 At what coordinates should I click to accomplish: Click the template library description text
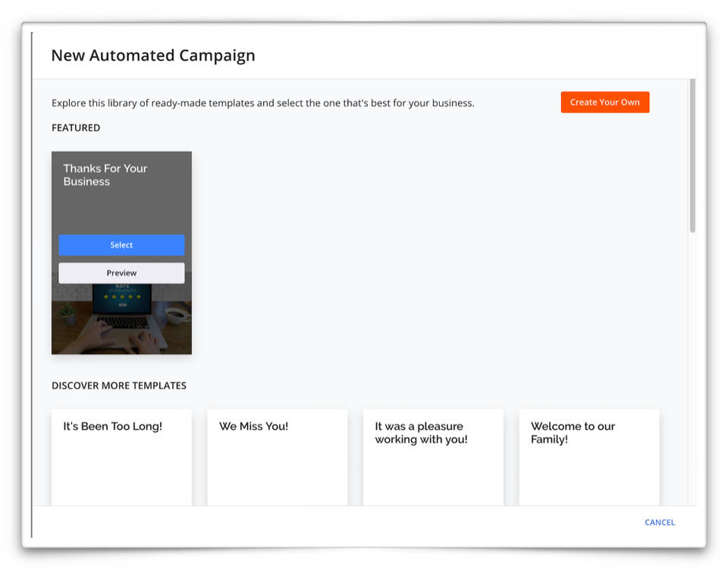click(262, 103)
